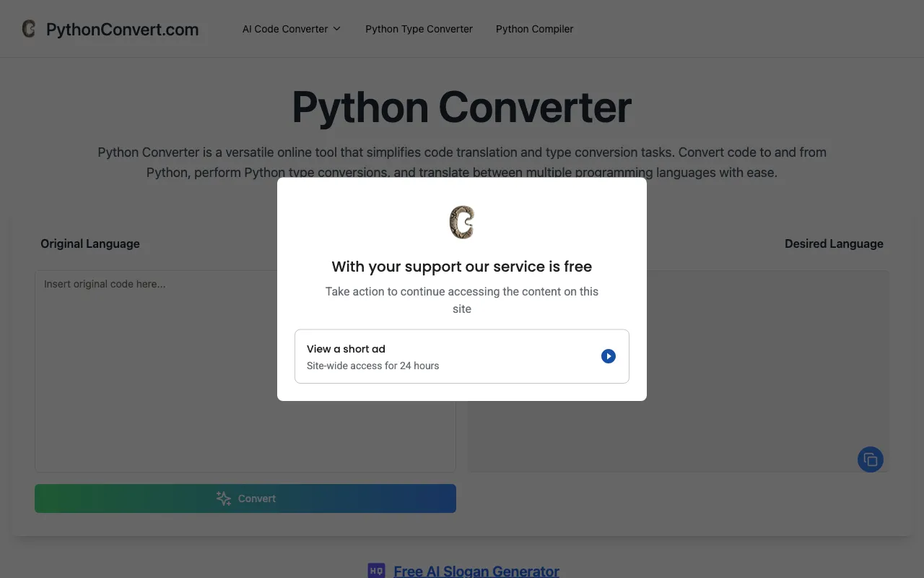Click the snake logo inside the dialog
The width and height of the screenshot is (924, 578).
click(462, 222)
